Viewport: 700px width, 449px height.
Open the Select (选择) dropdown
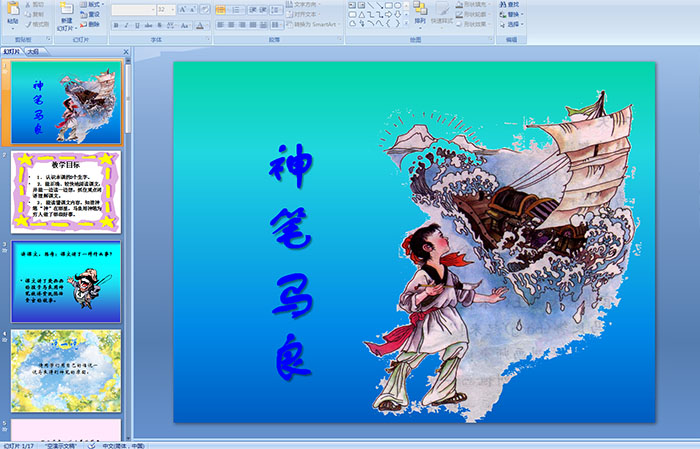(x=512, y=24)
